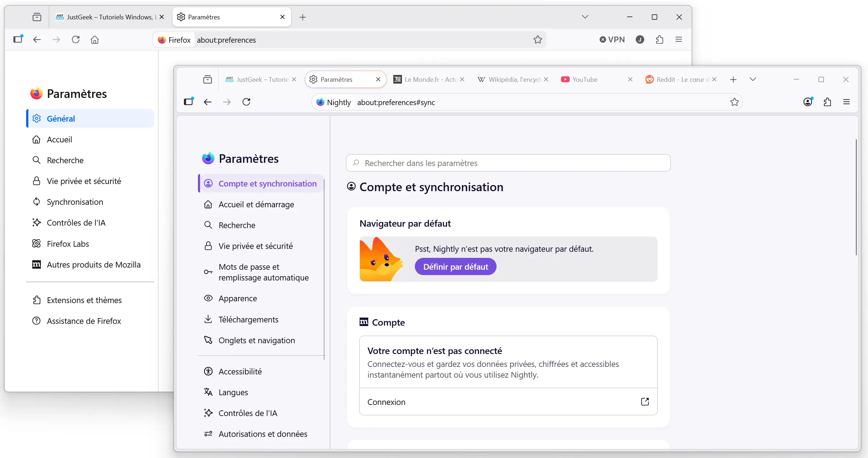Click the Nightly identity label in address bar

[x=333, y=102]
